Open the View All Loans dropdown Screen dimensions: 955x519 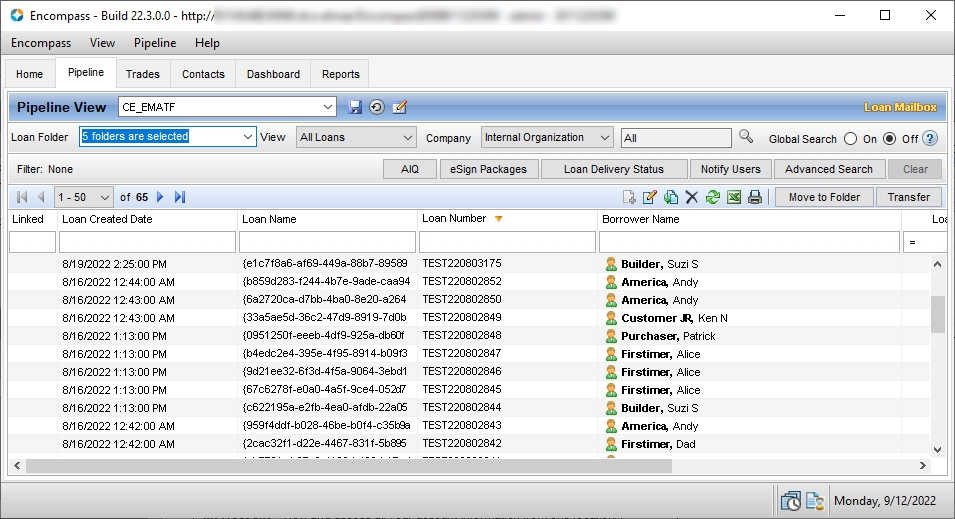[x=407, y=138]
